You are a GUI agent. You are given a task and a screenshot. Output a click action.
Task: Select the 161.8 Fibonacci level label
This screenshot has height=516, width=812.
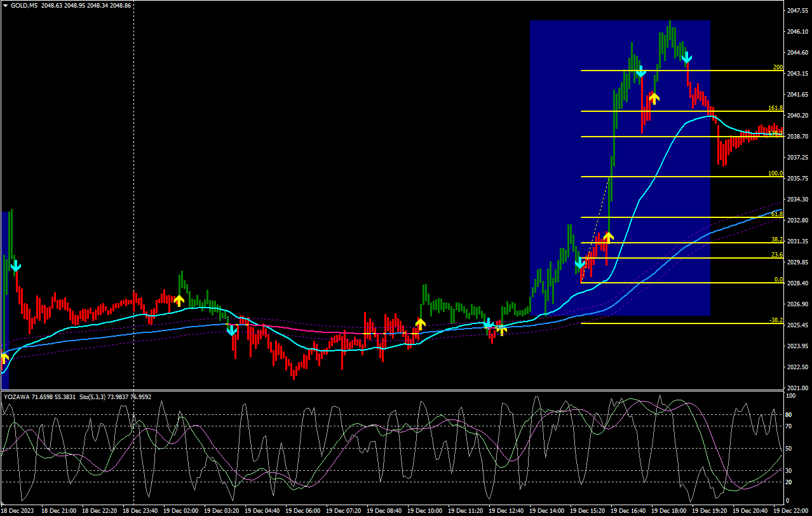click(x=775, y=108)
